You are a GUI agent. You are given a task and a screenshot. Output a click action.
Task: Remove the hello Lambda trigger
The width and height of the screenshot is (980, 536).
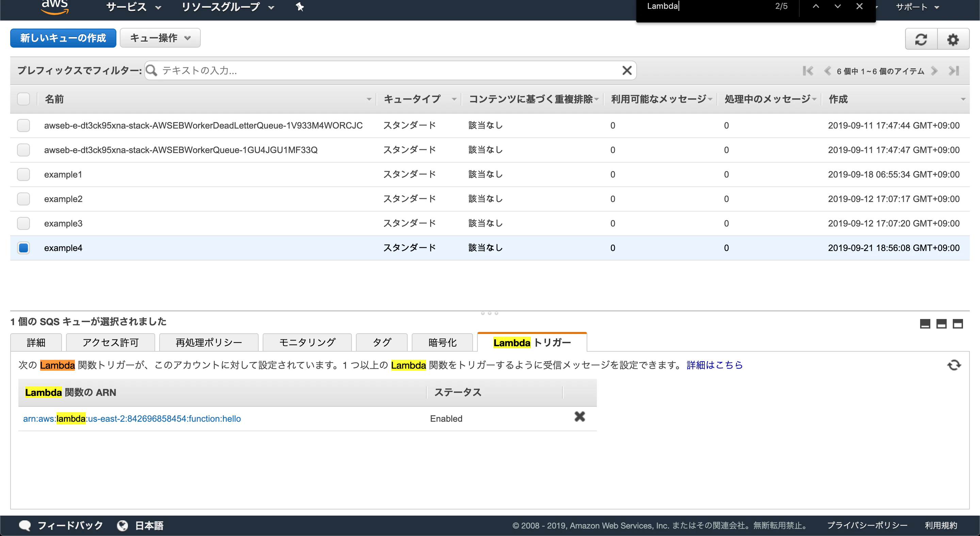[x=579, y=417]
